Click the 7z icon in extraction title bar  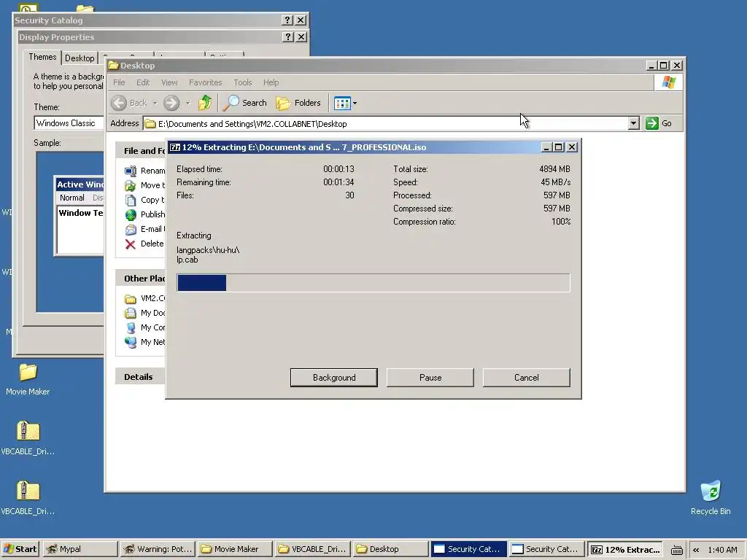(x=175, y=147)
